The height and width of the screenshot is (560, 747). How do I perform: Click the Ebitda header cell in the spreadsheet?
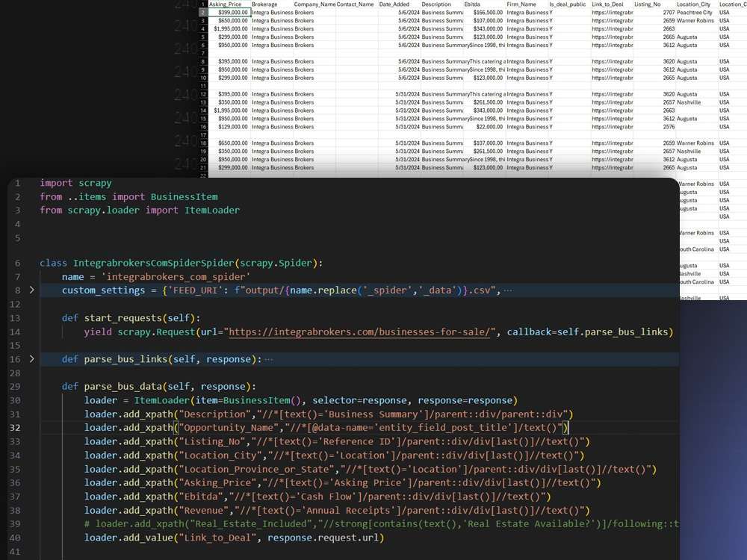485,4
